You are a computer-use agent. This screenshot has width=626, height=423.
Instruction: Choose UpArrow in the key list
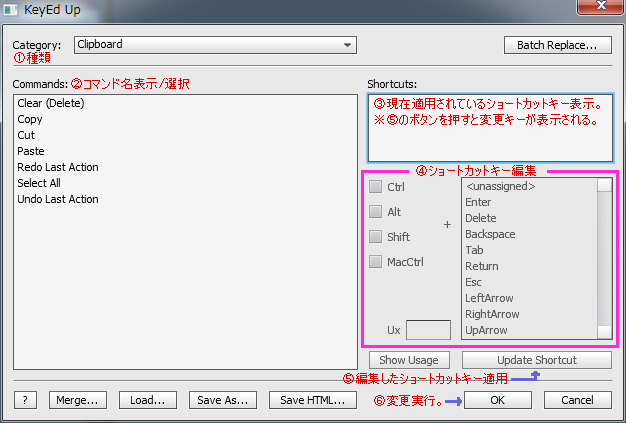point(530,330)
